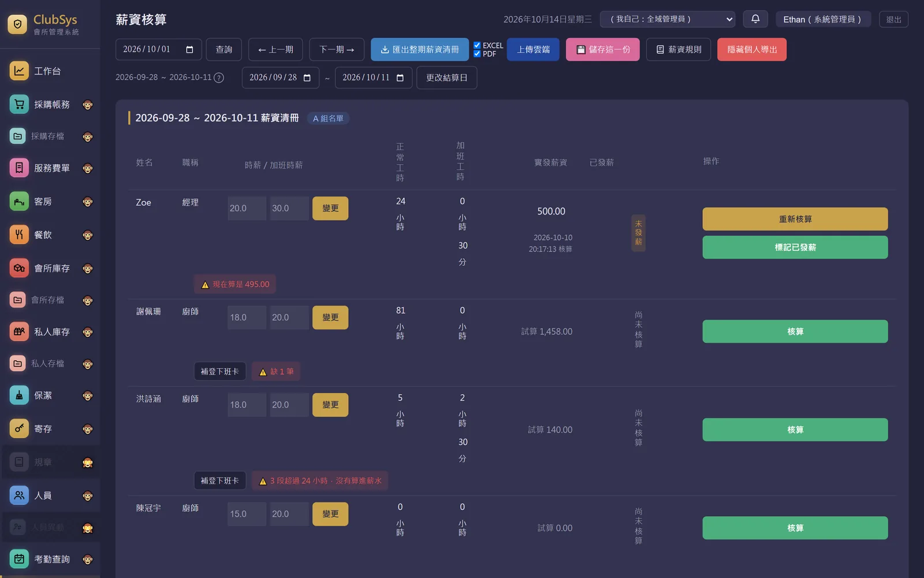Open the 客房 bed icon
This screenshot has width=924, height=578.
19,201
